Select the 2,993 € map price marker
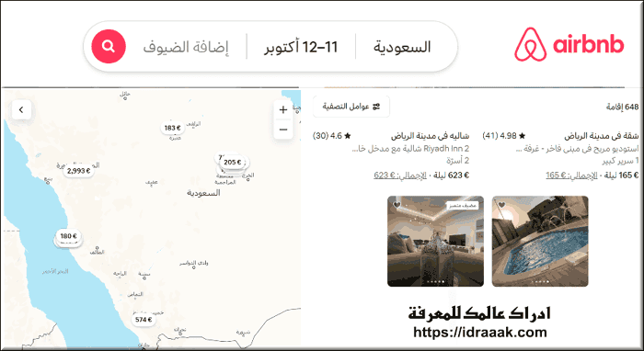The width and height of the screenshot is (644, 351). (78, 171)
